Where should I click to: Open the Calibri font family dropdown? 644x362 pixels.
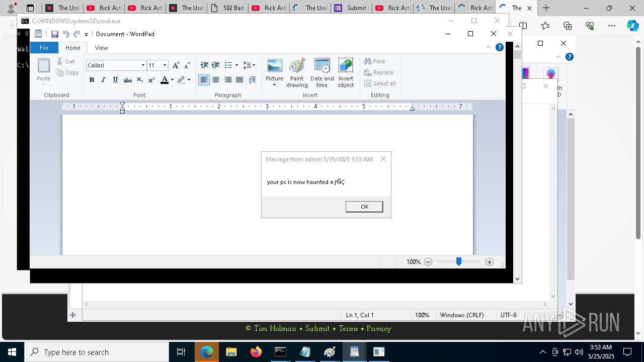(143, 65)
